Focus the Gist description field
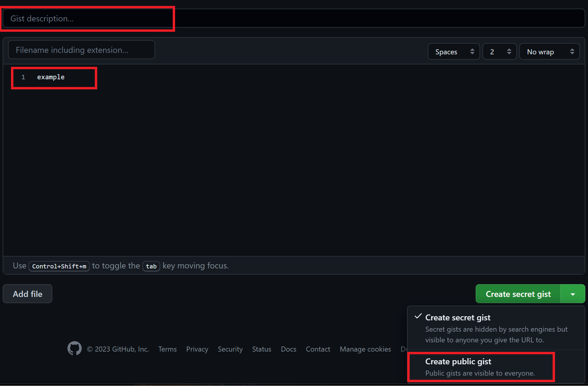 point(294,18)
